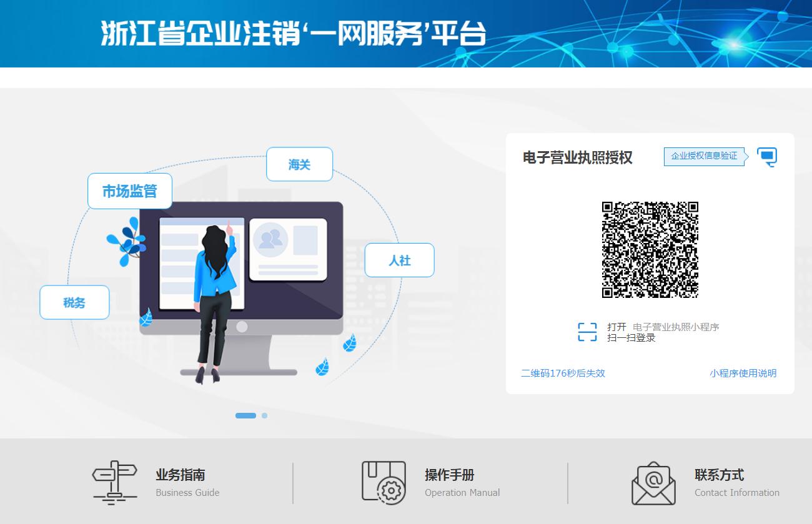Click the QR code image
This screenshot has height=524, width=812.
point(650,250)
